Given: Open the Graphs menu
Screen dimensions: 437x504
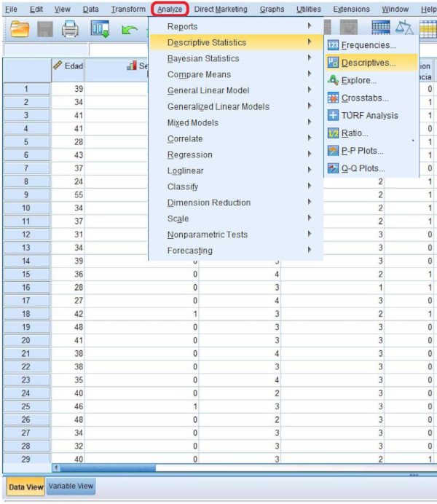Looking at the screenshot, I should (x=272, y=9).
